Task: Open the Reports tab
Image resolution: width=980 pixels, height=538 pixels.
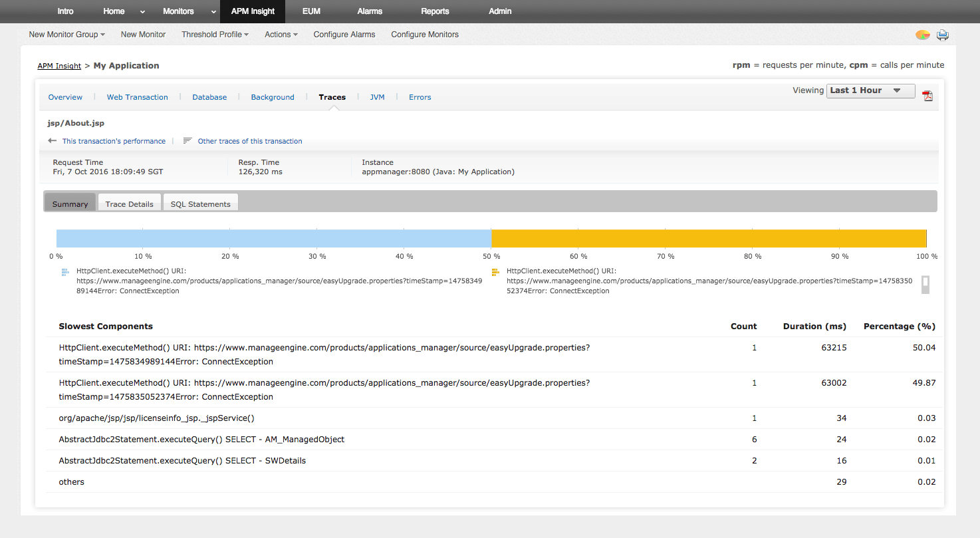Action: (x=435, y=11)
